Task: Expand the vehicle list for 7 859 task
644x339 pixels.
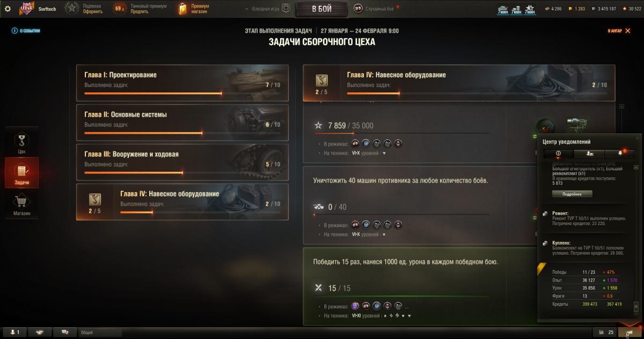Action: [x=384, y=153]
